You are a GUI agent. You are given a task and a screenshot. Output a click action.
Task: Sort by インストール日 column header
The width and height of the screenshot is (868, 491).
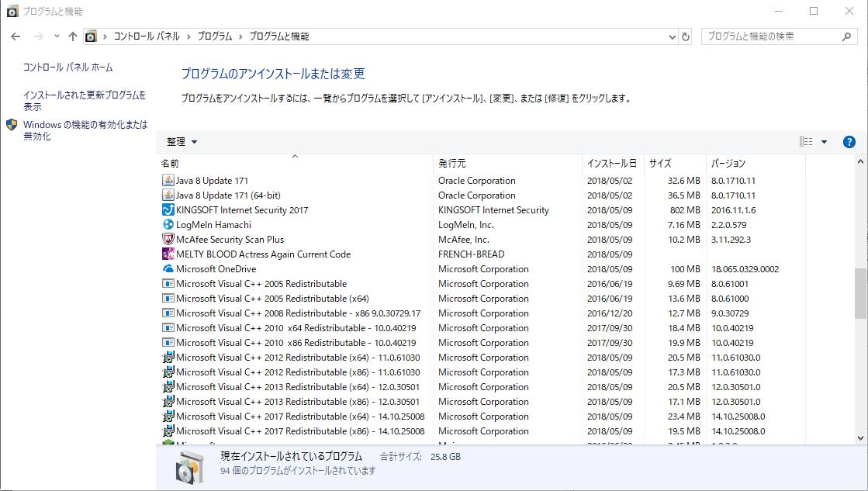[613, 164]
